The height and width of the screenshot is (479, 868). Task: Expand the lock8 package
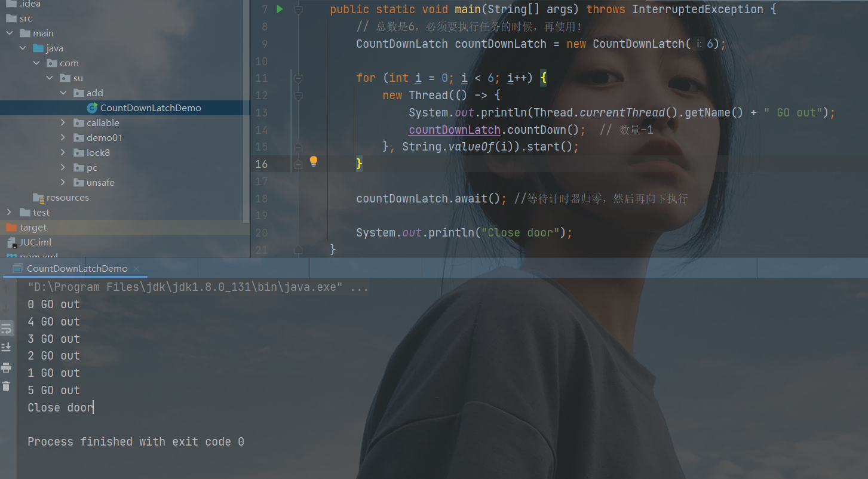63,153
